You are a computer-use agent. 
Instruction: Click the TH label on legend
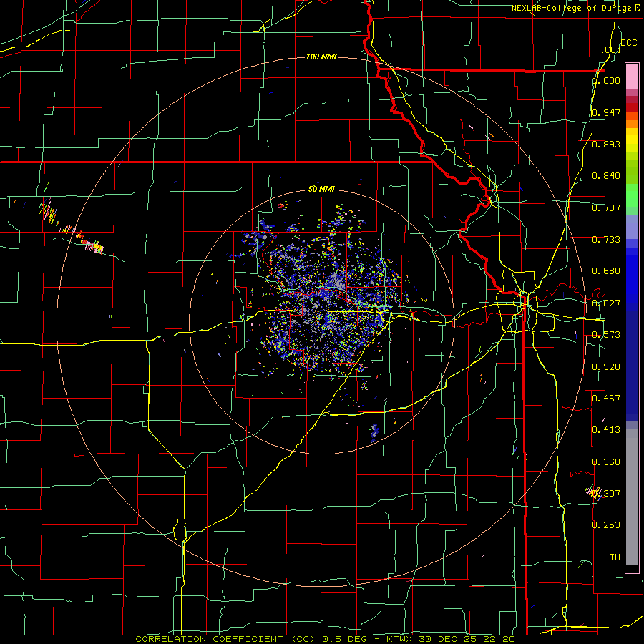pyautogui.click(x=615, y=557)
